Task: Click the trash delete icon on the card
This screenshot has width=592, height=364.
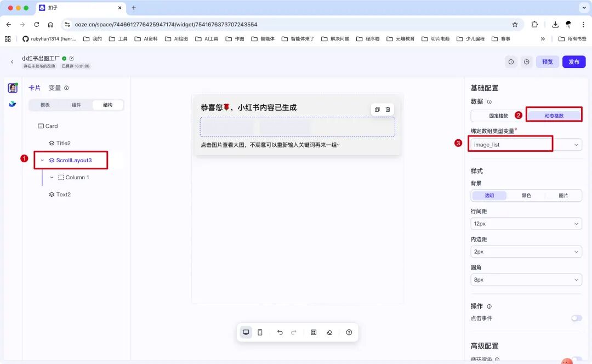Action: point(389,109)
